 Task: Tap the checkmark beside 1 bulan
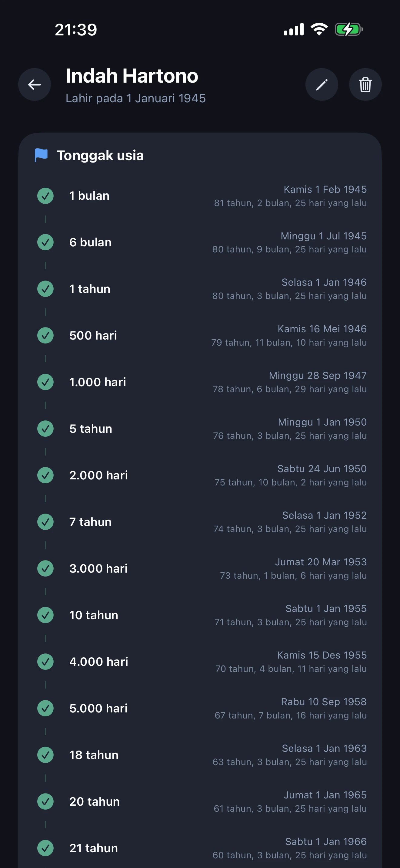point(45,196)
